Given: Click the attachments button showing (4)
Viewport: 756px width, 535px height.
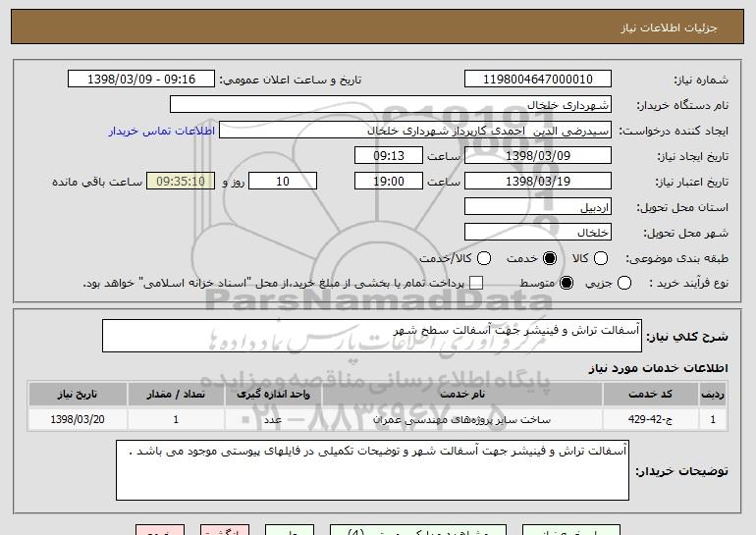Looking at the screenshot, I should tap(418, 530).
